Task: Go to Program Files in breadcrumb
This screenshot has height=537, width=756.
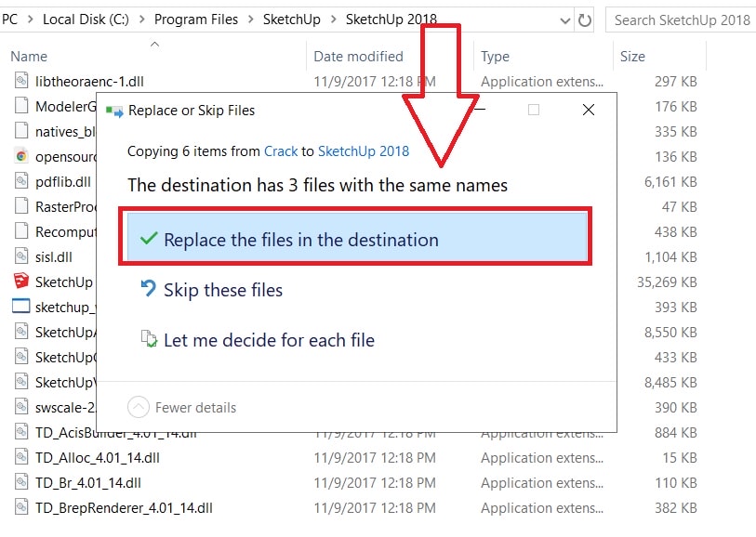Action: [196, 20]
